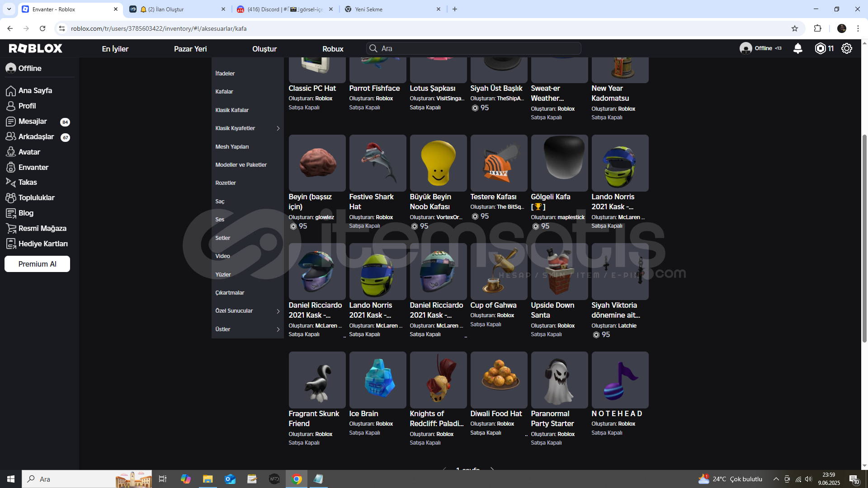
Task: Switch to the Discord browser tab
Action: tap(285, 9)
